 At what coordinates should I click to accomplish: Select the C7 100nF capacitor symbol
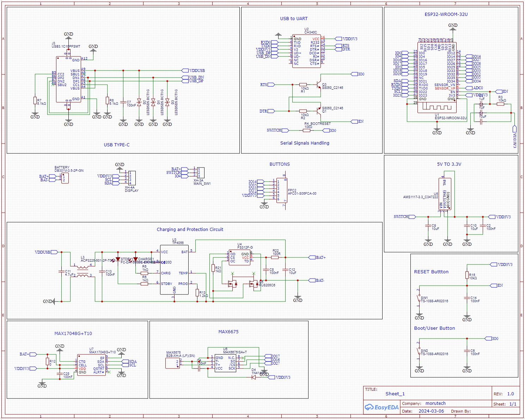(x=123, y=102)
